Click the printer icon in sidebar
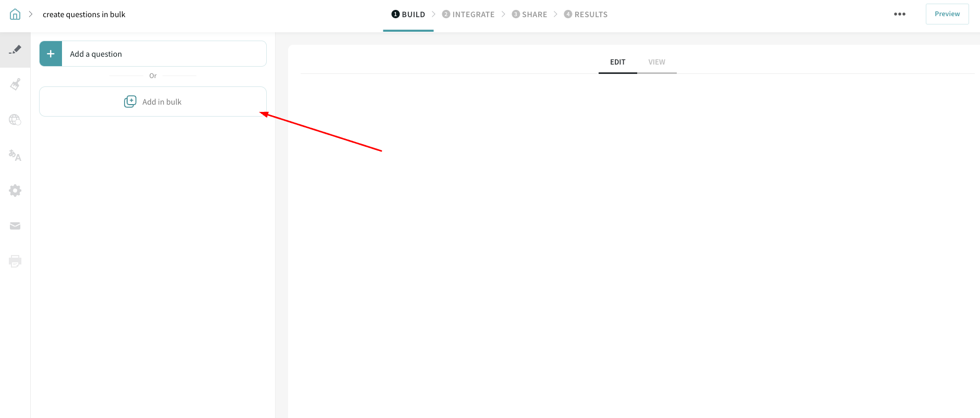Viewport: 980px width, 418px height. (15, 261)
